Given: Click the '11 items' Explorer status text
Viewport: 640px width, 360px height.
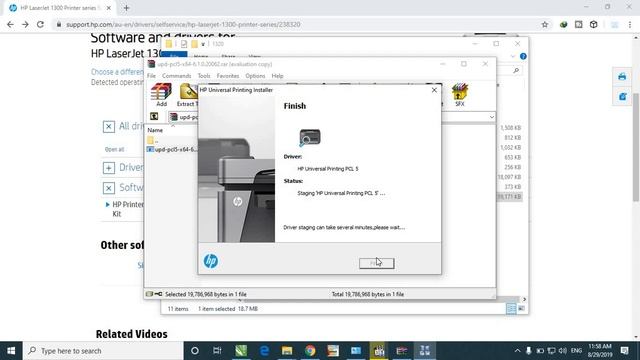Looking at the screenshot, I should [x=178, y=309].
